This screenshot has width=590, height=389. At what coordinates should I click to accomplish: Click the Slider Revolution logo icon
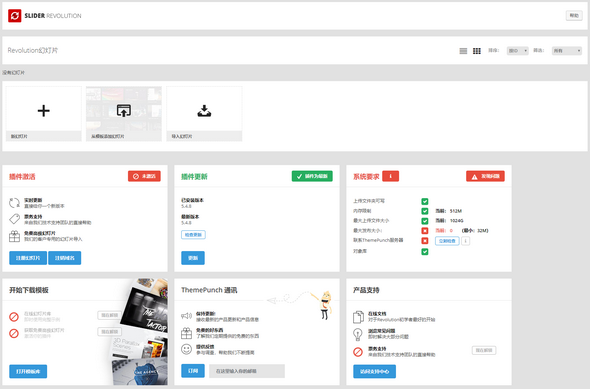(15, 16)
